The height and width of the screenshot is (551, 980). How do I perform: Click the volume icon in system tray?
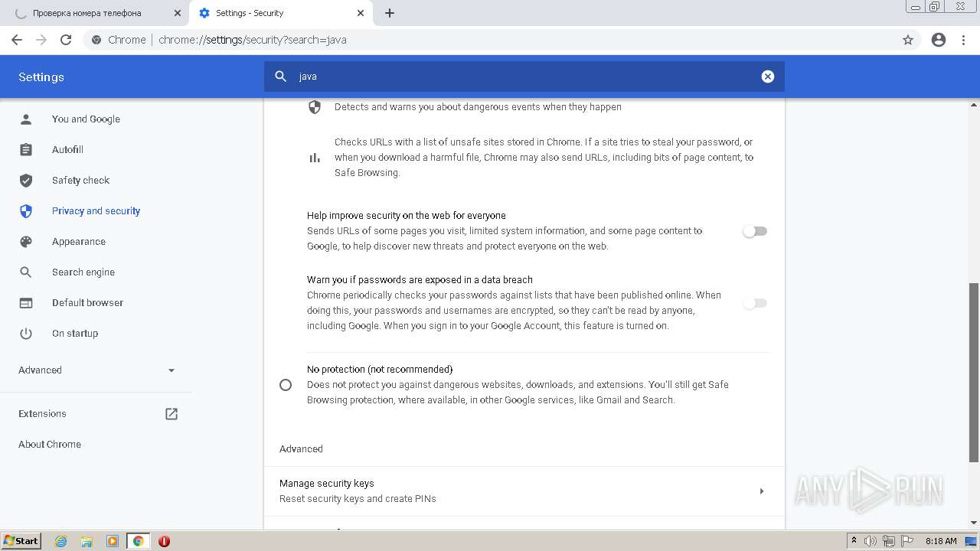click(x=871, y=541)
